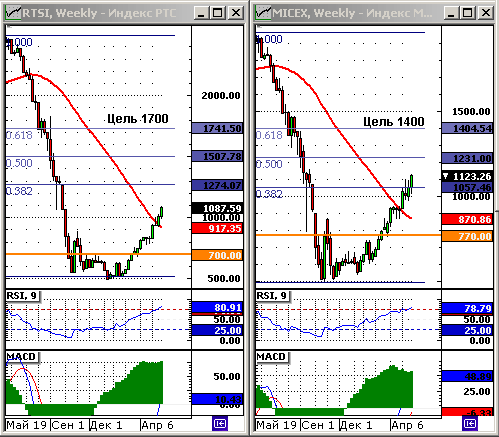Screen dimensions: 499x437
Task: Click the 25.00 RSI level in RTSI window
Action: coord(217,330)
